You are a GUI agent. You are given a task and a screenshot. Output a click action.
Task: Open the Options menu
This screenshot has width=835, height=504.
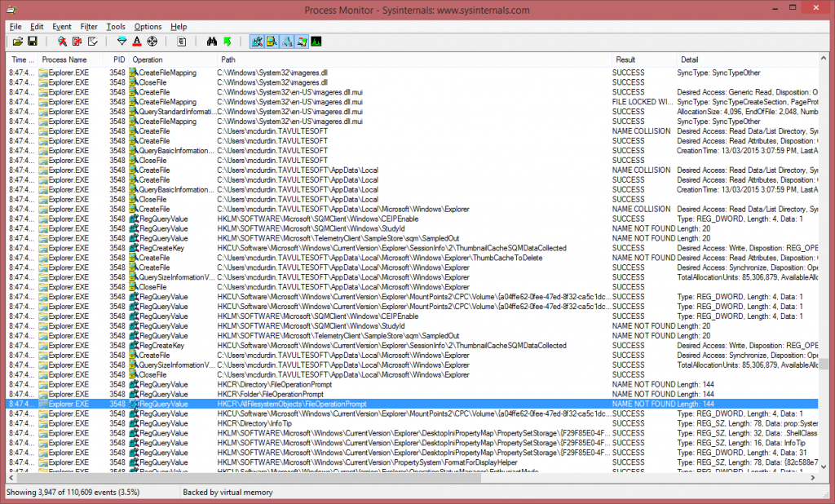coord(148,27)
